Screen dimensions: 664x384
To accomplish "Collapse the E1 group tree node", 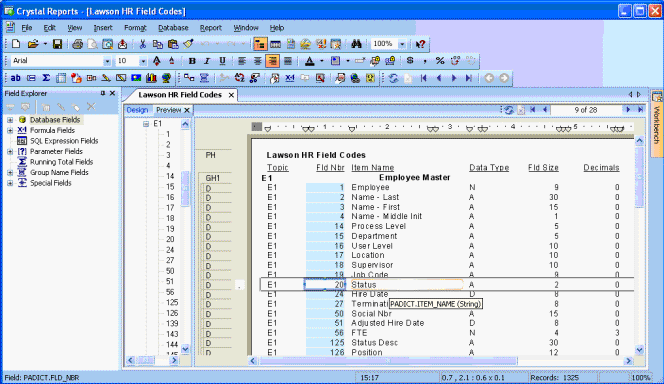I will pyautogui.click(x=146, y=124).
